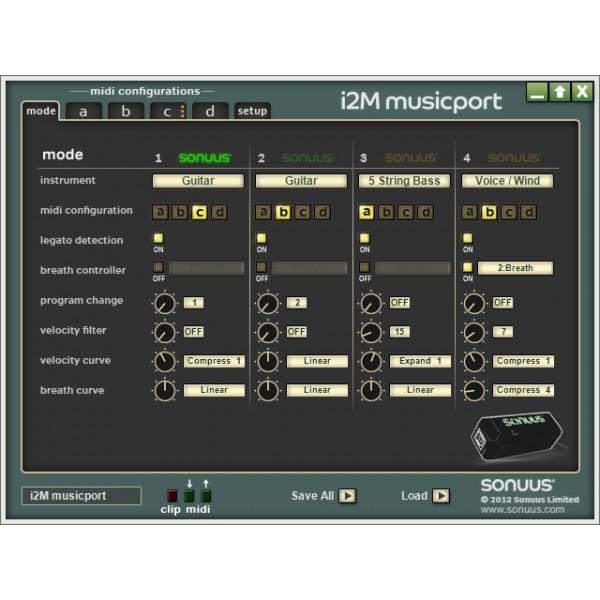Open midi configuration tab a

pos(83,111)
